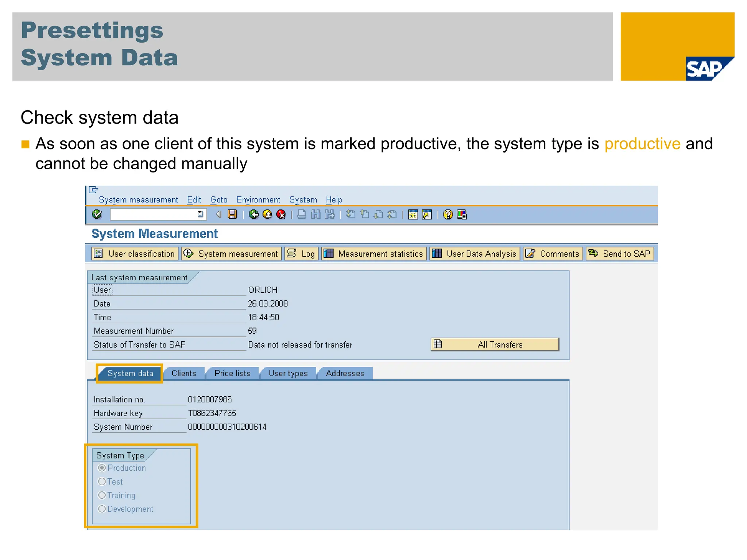747x560 pixels.
Task: Click the installation number 0120007986
Action: [x=210, y=400]
